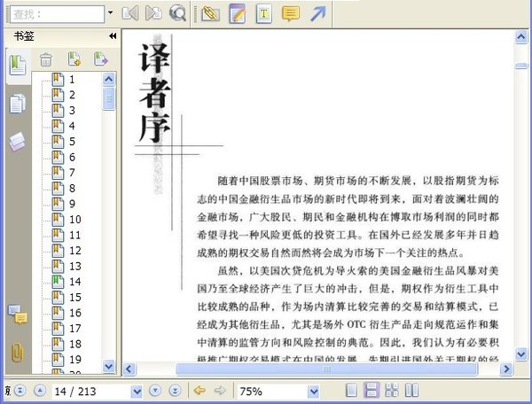Select the pencil note tool
532x404 pixels.
[238, 13]
